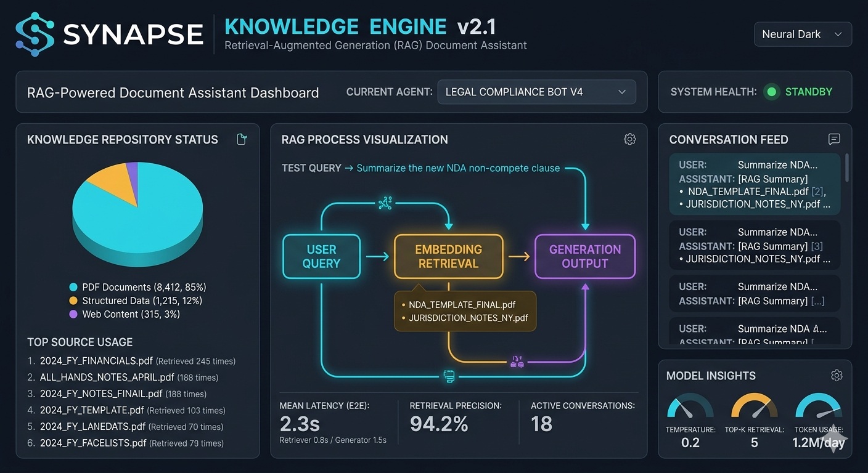Toggle PDF Documents legend entry
Image resolution: width=868 pixels, height=473 pixels.
(137, 287)
